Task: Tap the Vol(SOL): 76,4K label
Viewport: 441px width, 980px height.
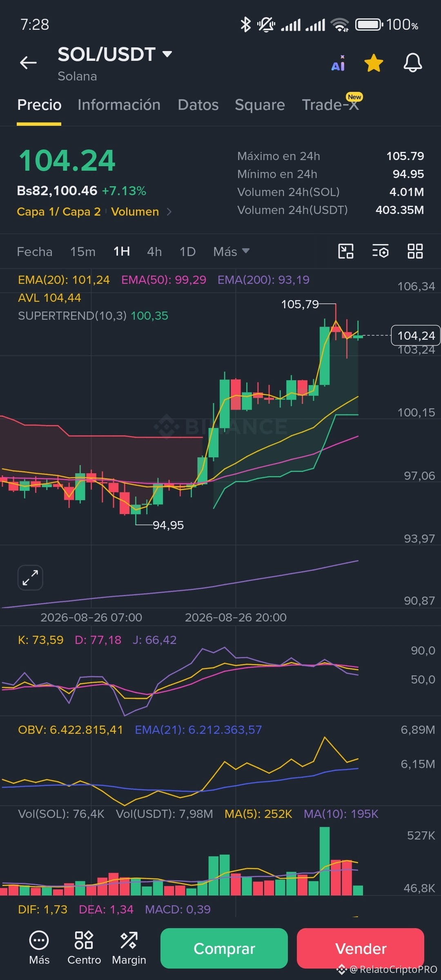Action: point(61,814)
